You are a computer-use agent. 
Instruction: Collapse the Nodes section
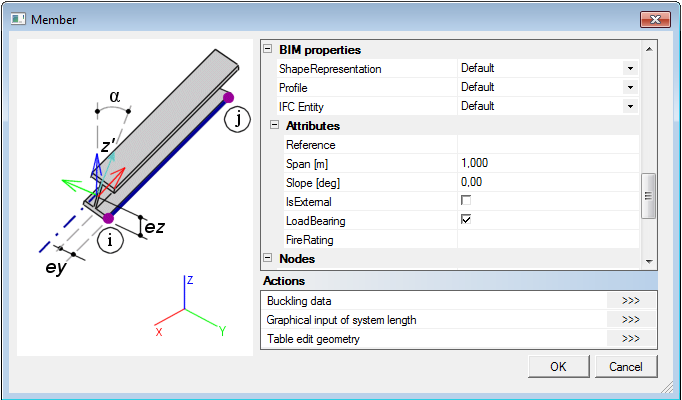[268, 259]
